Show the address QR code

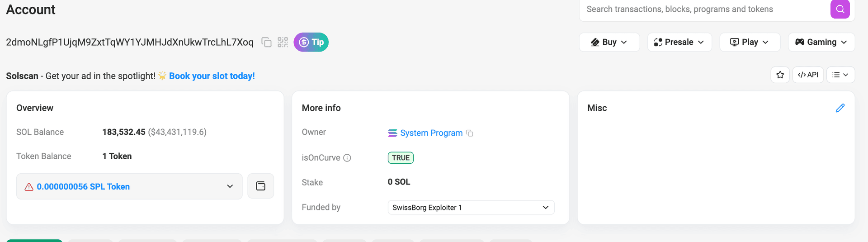(283, 43)
